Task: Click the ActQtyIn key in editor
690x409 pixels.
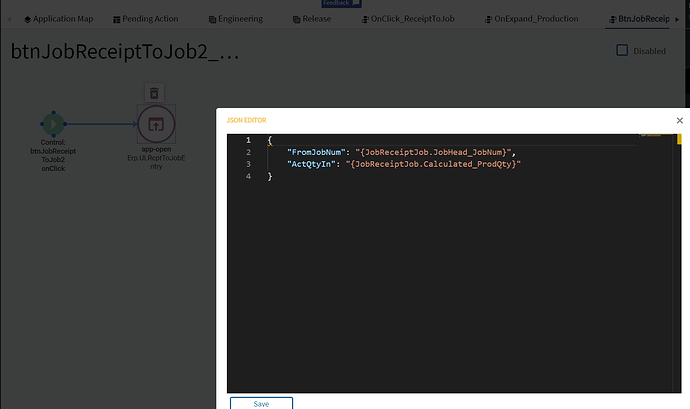Action: click(x=311, y=164)
